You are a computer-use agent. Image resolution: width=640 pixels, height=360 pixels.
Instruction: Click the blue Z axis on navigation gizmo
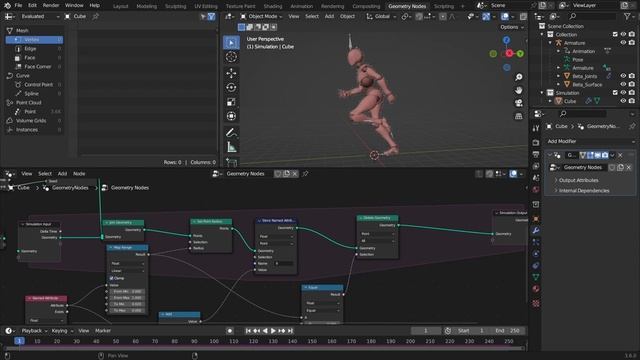tap(506, 40)
